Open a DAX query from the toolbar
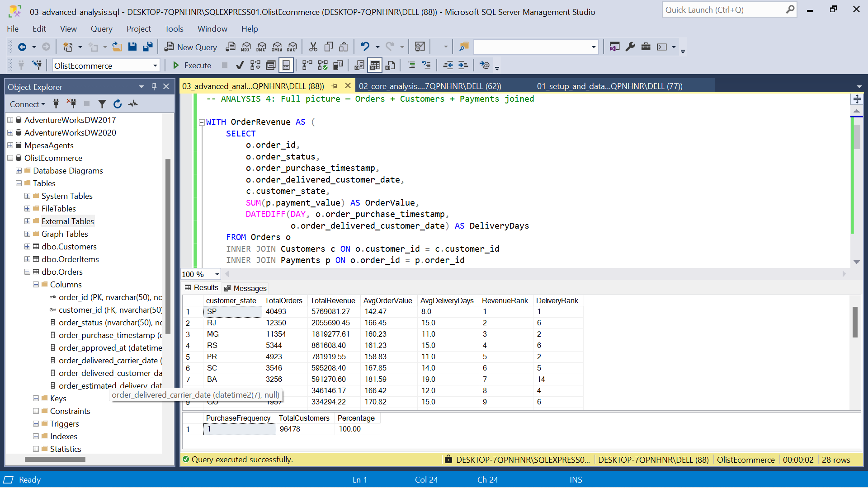Screen dimensions: 868x488 point(292,47)
